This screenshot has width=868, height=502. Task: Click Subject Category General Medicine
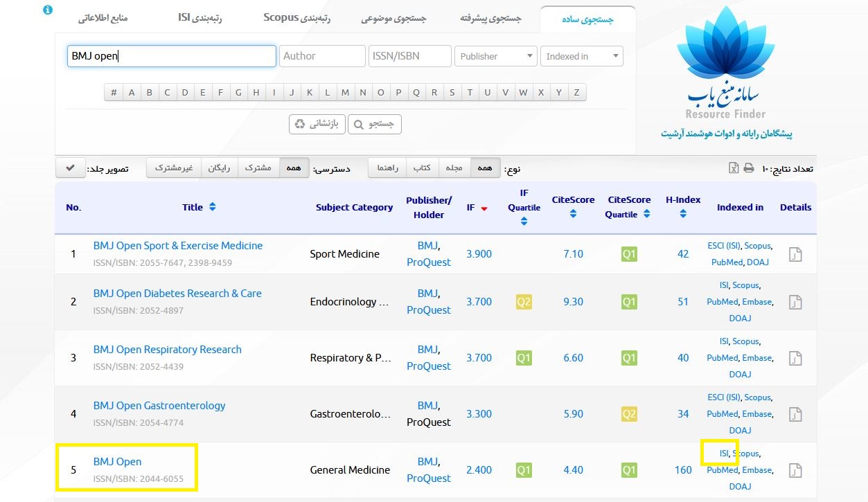(350, 470)
